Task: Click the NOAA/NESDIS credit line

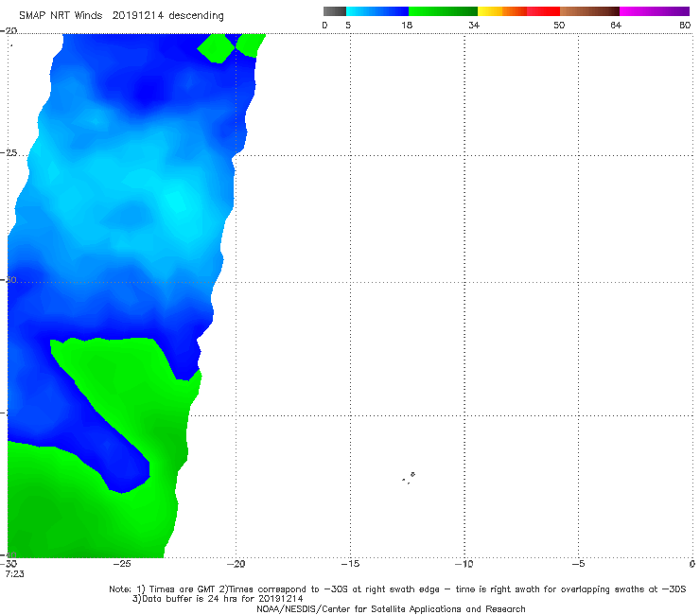Action: click(391, 608)
